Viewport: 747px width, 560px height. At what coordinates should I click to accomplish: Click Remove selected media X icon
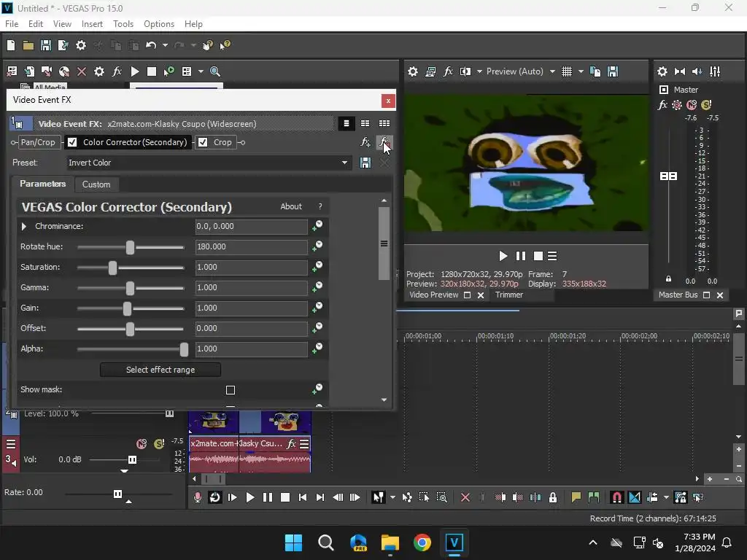(x=82, y=71)
